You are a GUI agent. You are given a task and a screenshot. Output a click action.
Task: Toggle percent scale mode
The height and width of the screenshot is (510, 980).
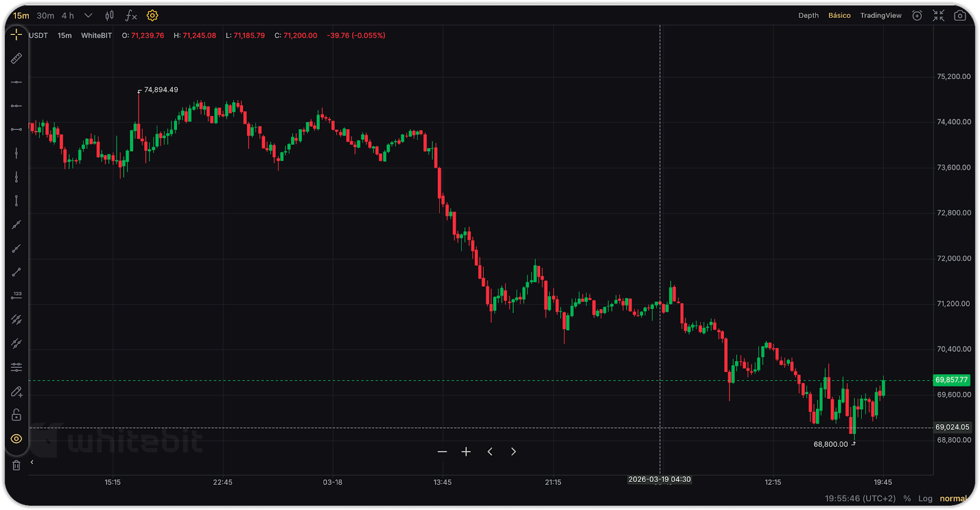907,498
